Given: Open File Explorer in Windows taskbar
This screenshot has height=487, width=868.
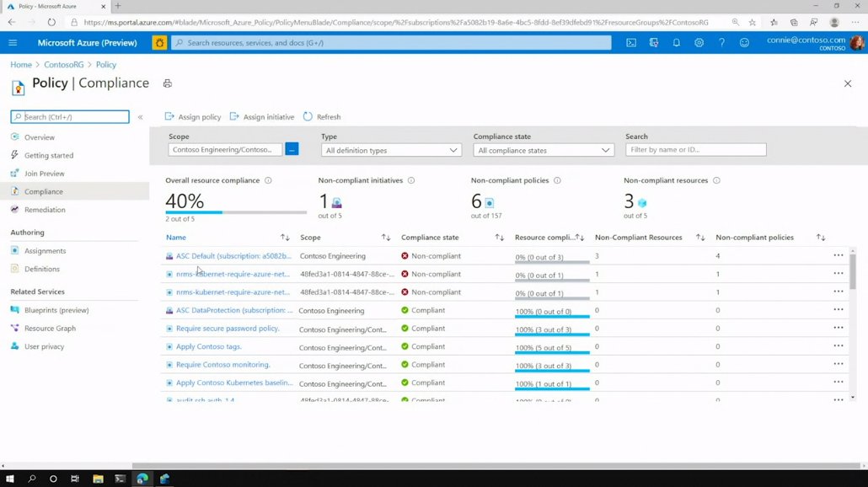Looking at the screenshot, I should pos(98,479).
